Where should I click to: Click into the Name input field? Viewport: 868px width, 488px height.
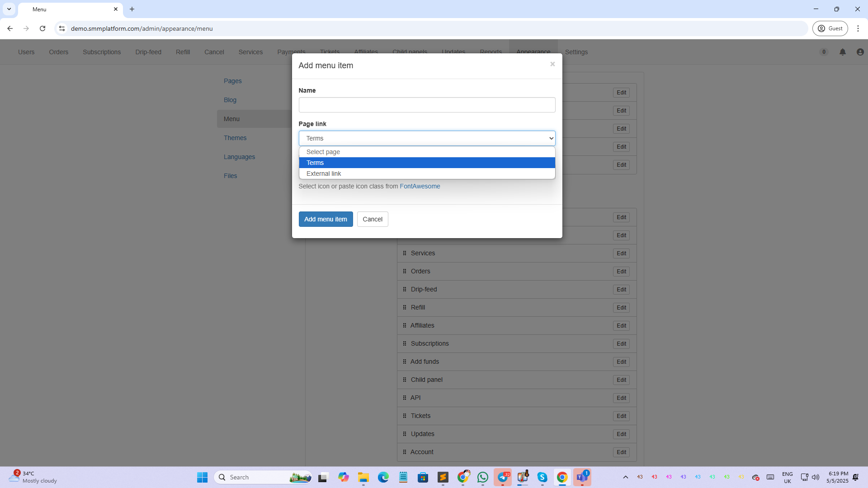point(427,105)
